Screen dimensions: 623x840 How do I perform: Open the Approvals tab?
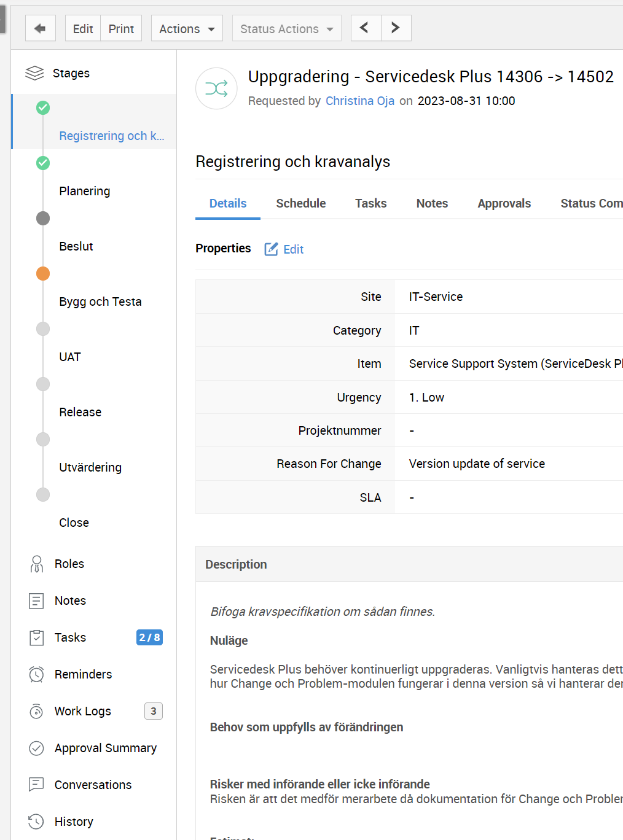click(x=504, y=203)
